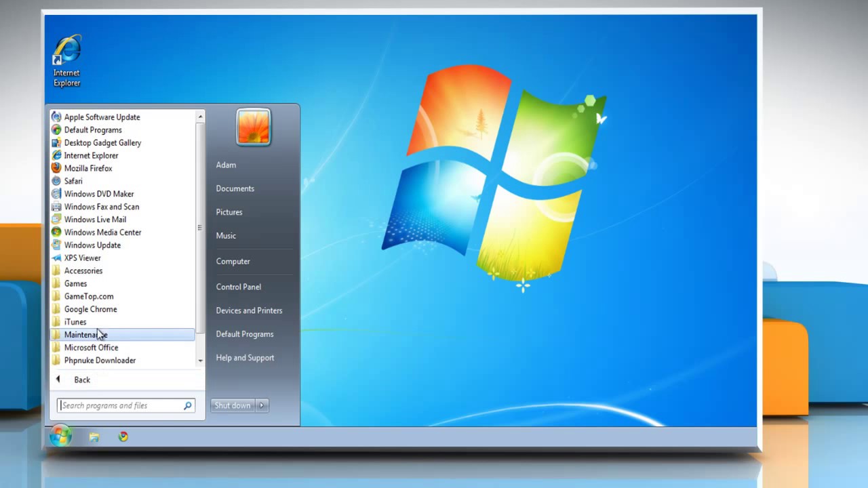Click the Windows Update icon

coord(56,245)
